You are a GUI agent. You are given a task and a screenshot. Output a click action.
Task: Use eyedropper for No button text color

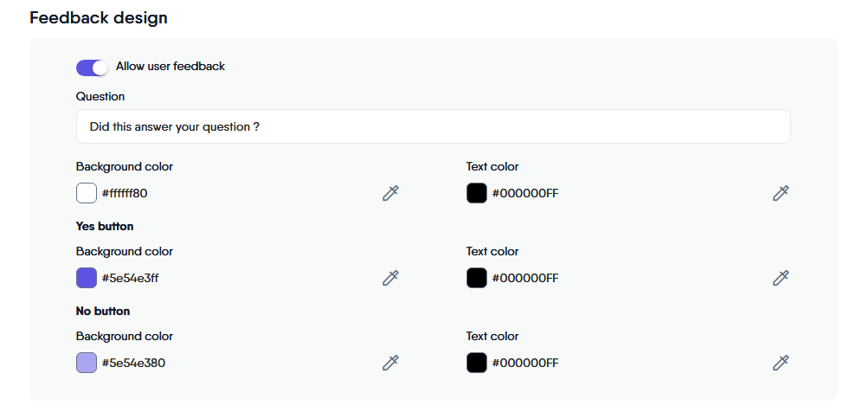click(x=781, y=363)
